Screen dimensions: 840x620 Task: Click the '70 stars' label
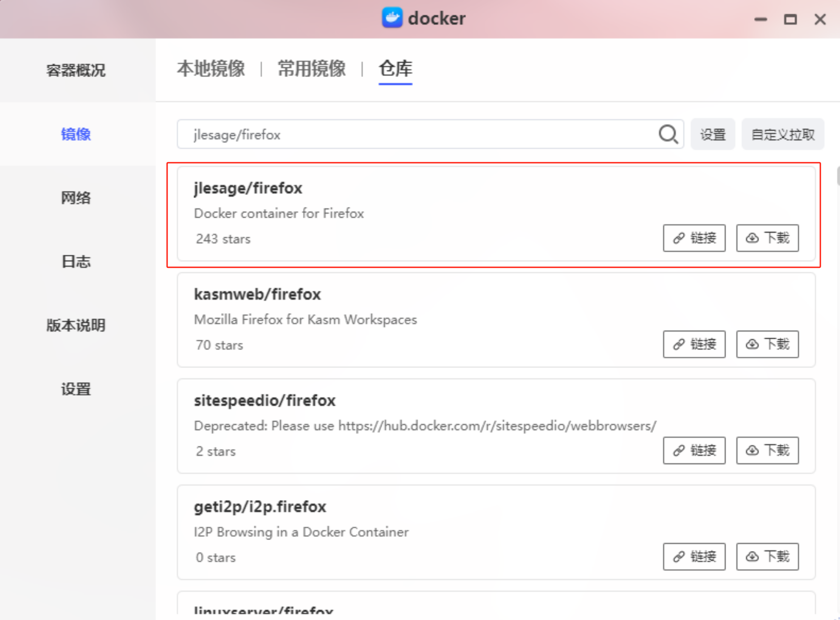(x=219, y=345)
